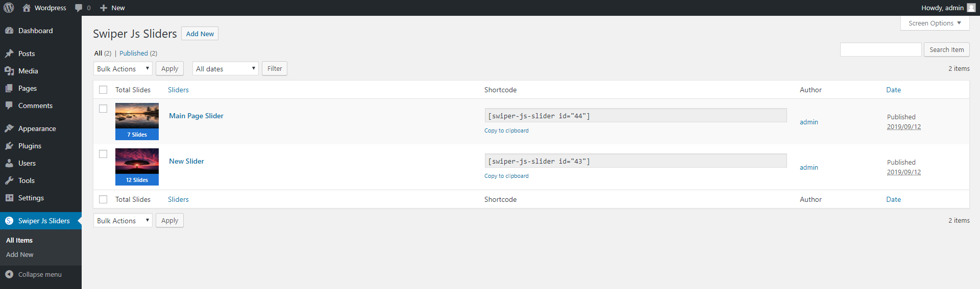The width and height of the screenshot is (980, 289).
Task: Click the WordPress logo icon
Action: point(9,8)
